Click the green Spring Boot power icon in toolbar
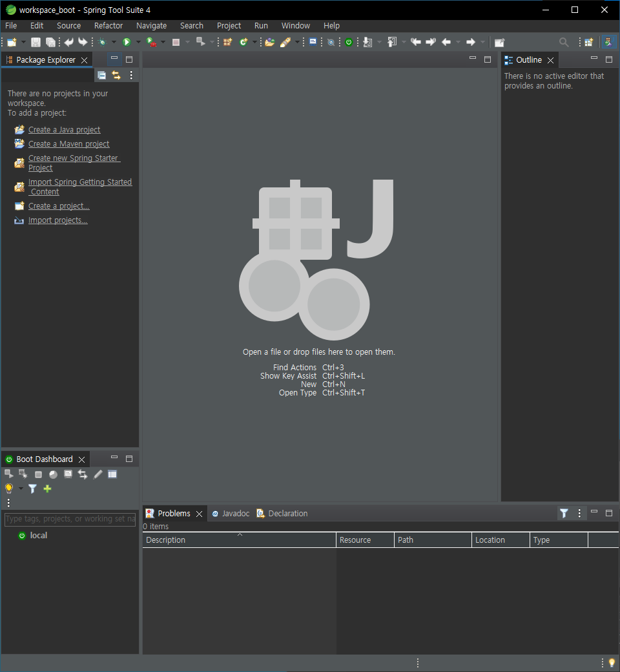The image size is (620, 672). point(349,42)
